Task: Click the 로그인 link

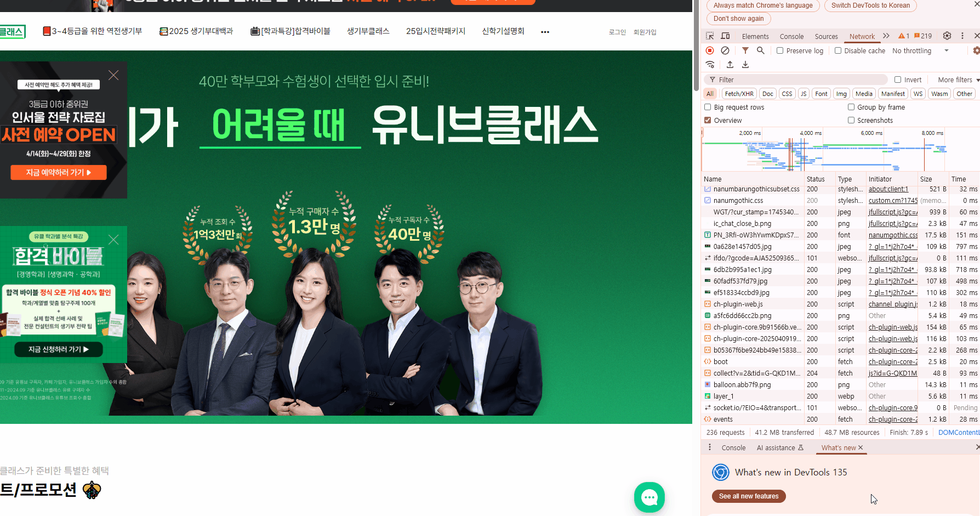Action: 617,32
